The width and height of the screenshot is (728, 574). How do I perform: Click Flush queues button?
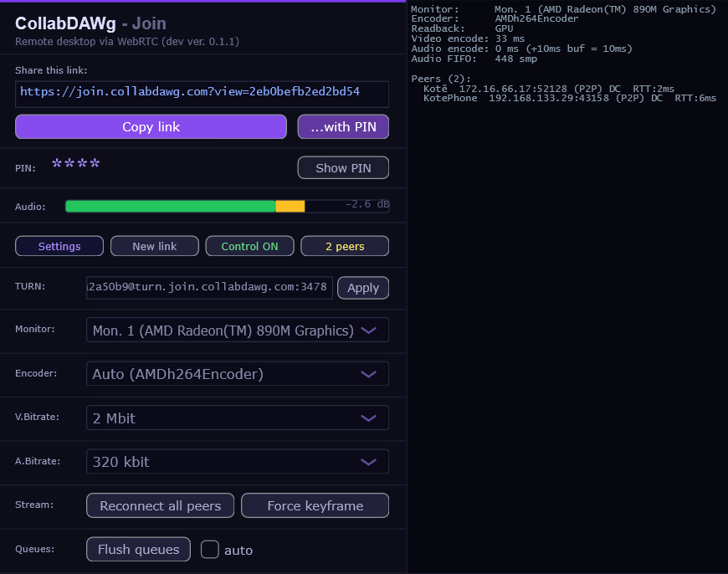(138, 550)
